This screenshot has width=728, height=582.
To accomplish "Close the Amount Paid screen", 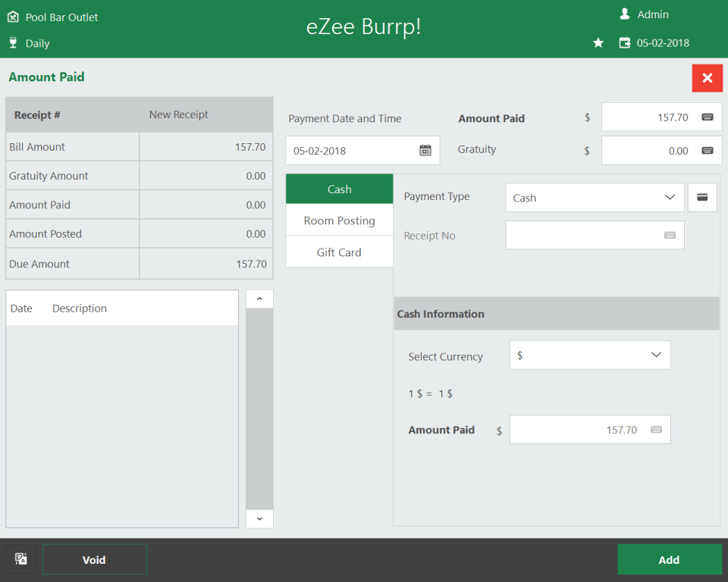I will pyautogui.click(x=707, y=78).
